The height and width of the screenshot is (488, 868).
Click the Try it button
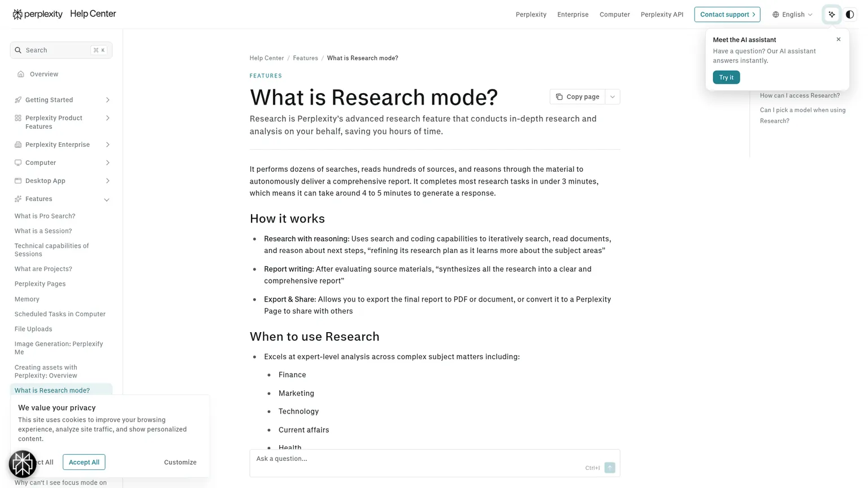coord(726,77)
